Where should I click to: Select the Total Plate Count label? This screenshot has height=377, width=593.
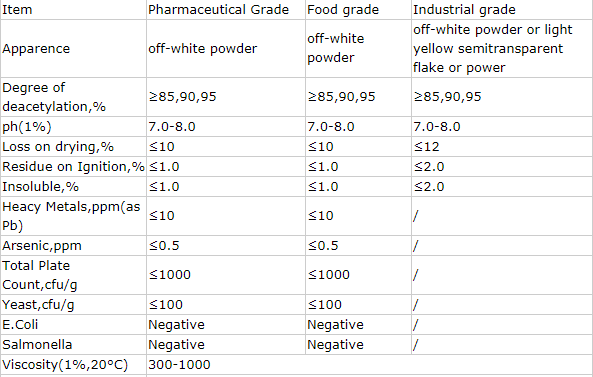click(40, 275)
